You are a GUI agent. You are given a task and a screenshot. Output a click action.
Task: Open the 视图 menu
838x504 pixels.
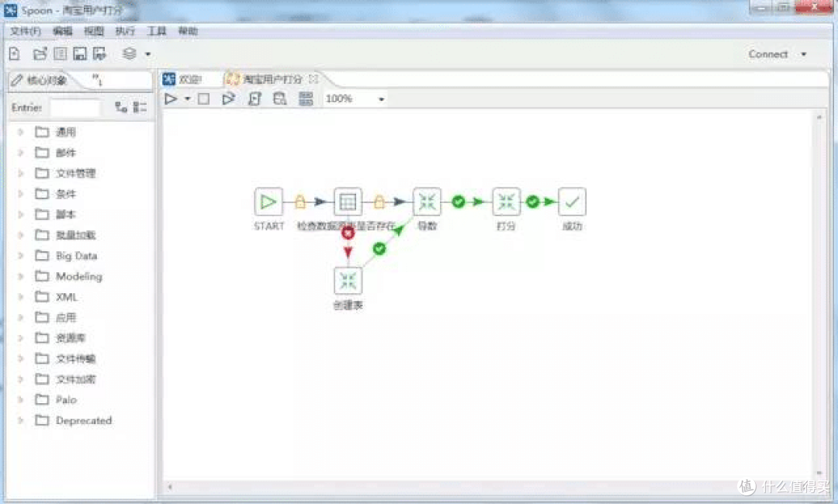click(x=94, y=31)
